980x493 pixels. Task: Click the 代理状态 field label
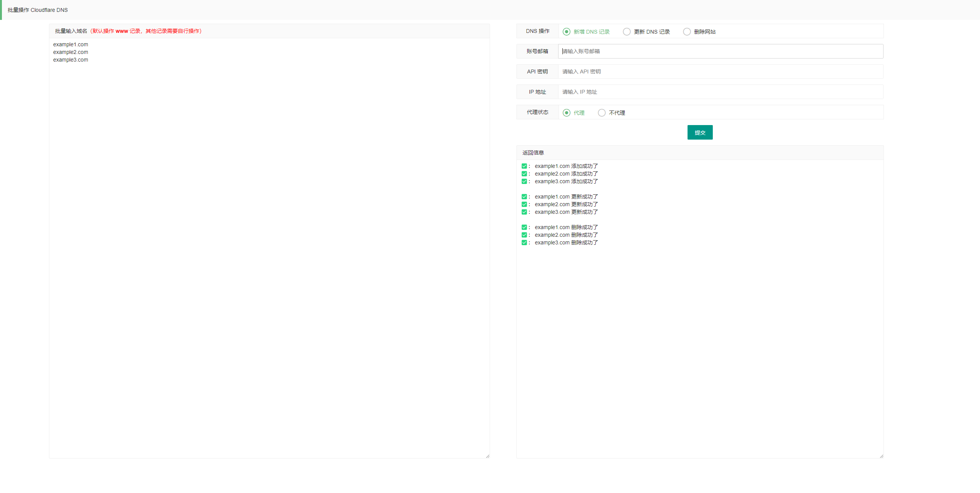point(537,112)
